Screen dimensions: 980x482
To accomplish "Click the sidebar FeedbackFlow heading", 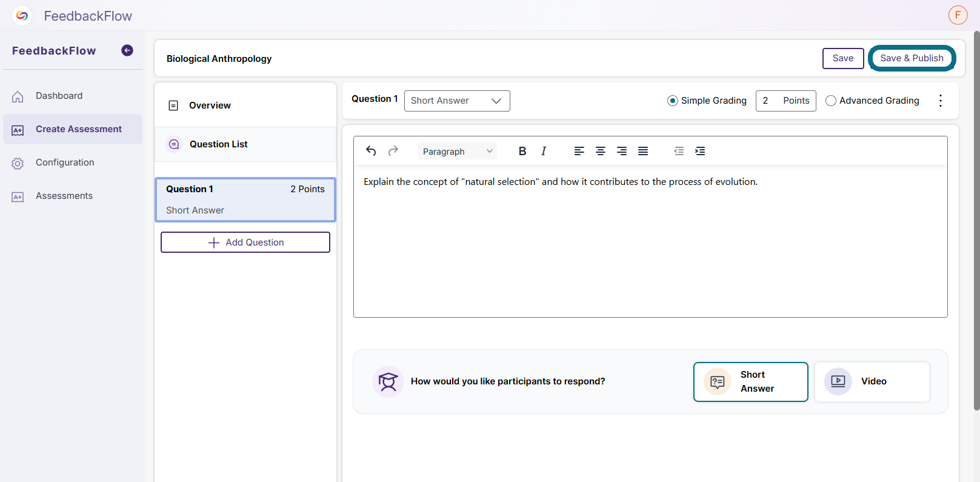I will pos(54,51).
